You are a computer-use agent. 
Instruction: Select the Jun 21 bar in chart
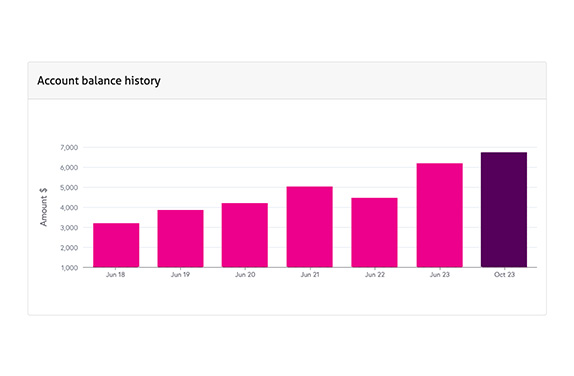click(310, 227)
